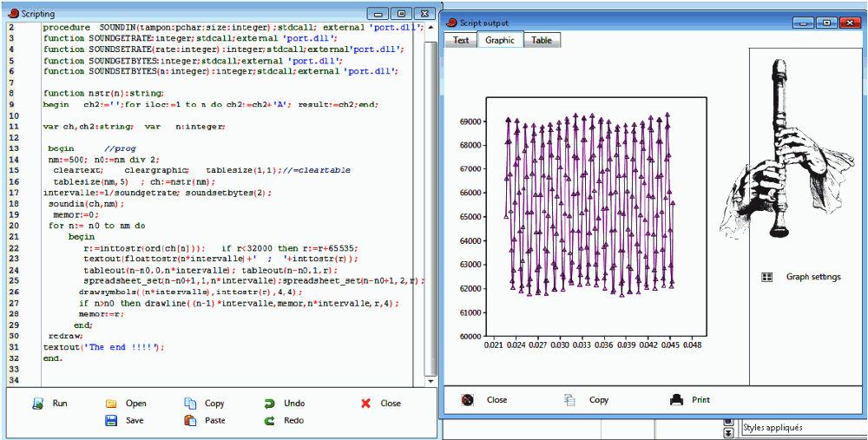The width and height of the screenshot is (868, 440).
Task: Click the down arrow beside Styles appliqués
Action: click(728, 433)
